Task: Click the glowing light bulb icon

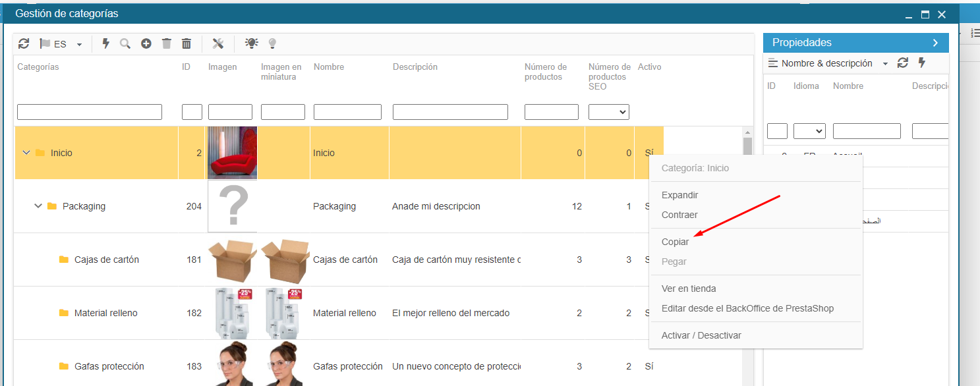Action: tap(251, 43)
